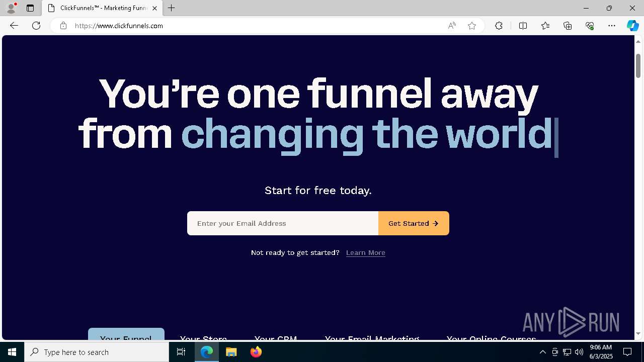Refresh the ClickFunnels page
644x362 pixels.
coord(36,26)
